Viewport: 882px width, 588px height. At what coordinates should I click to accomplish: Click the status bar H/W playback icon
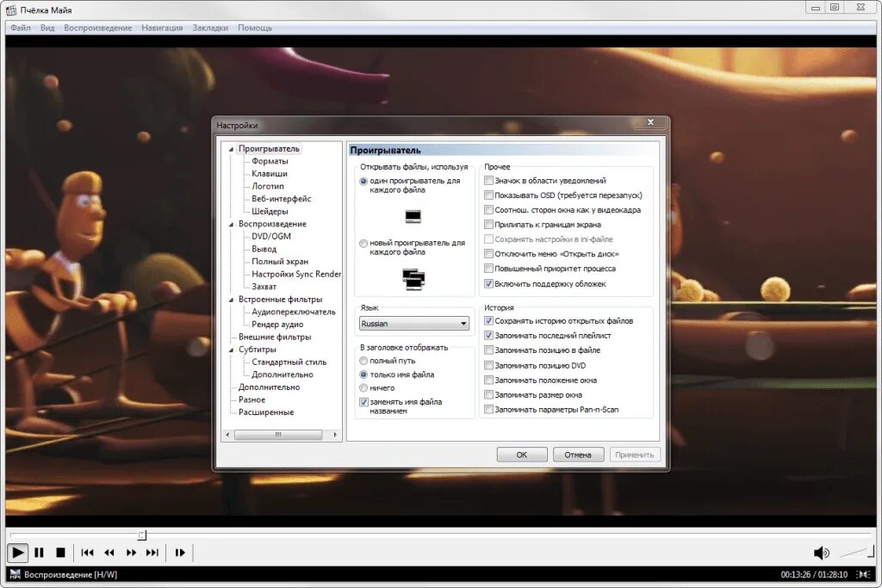click(x=16, y=574)
